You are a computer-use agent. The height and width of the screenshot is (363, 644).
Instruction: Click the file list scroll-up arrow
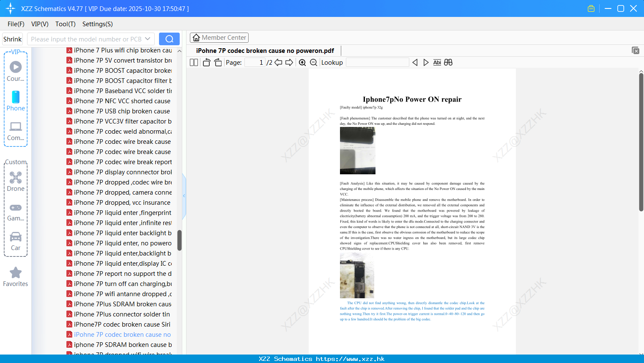[x=179, y=51]
